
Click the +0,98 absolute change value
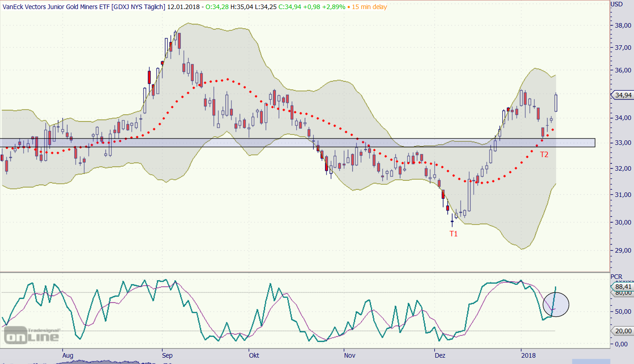311,7
